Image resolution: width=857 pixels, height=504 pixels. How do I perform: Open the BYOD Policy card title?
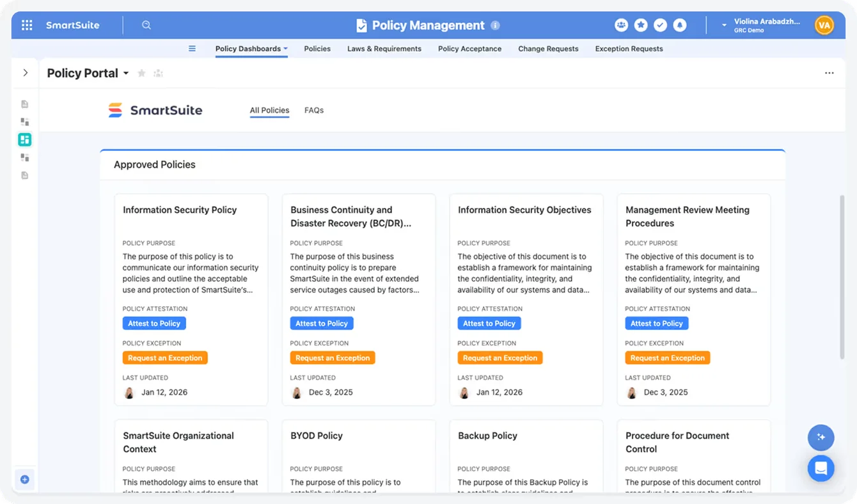click(x=317, y=436)
